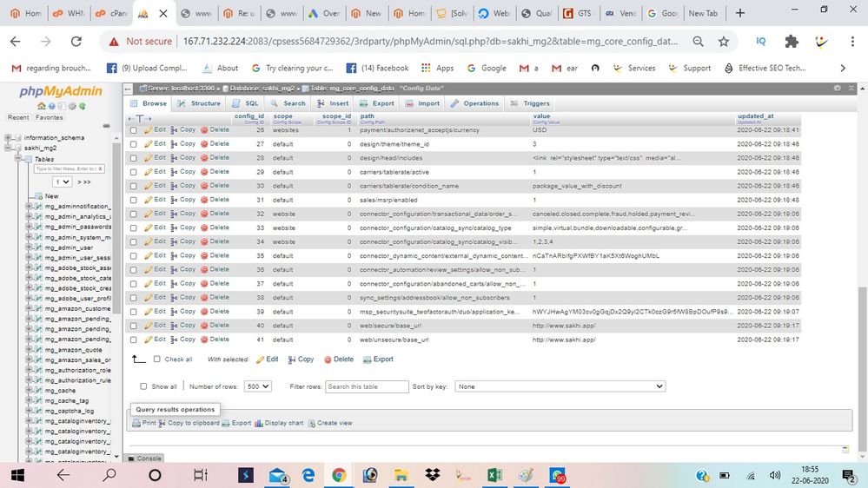Open the Triggers tab
Image resolution: width=868 pixels, height=488 pixels.
point(530,103)
